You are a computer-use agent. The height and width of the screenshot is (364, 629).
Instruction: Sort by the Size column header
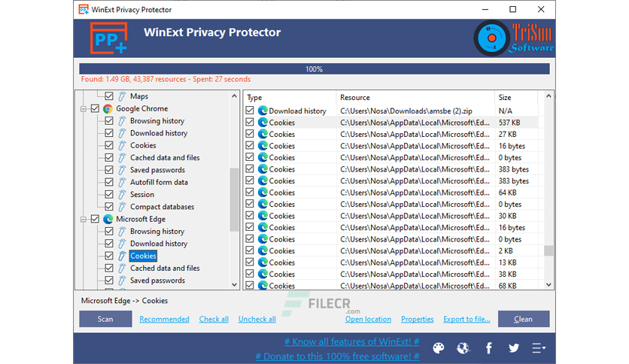[516, 98]
